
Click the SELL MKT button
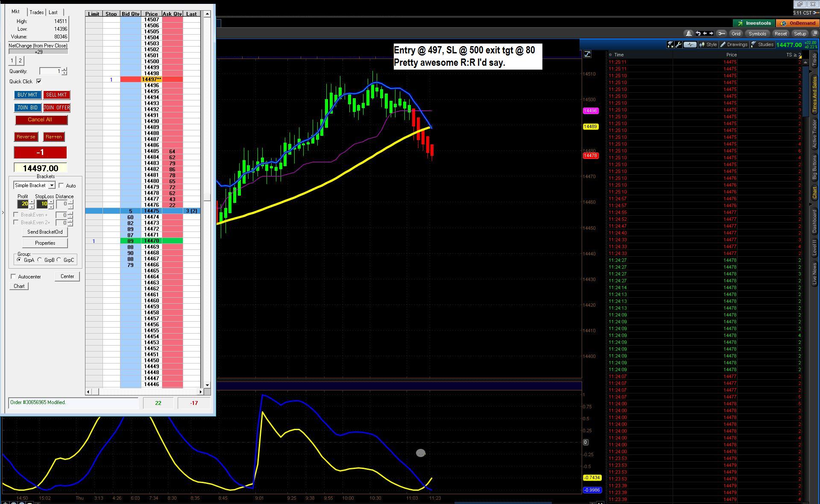(x=56, y=95)
